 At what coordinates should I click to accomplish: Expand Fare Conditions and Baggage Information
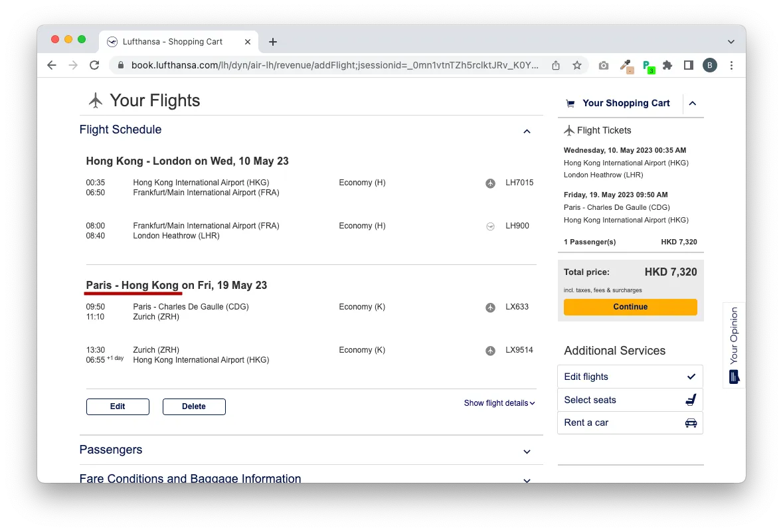(x=527, y=480)
